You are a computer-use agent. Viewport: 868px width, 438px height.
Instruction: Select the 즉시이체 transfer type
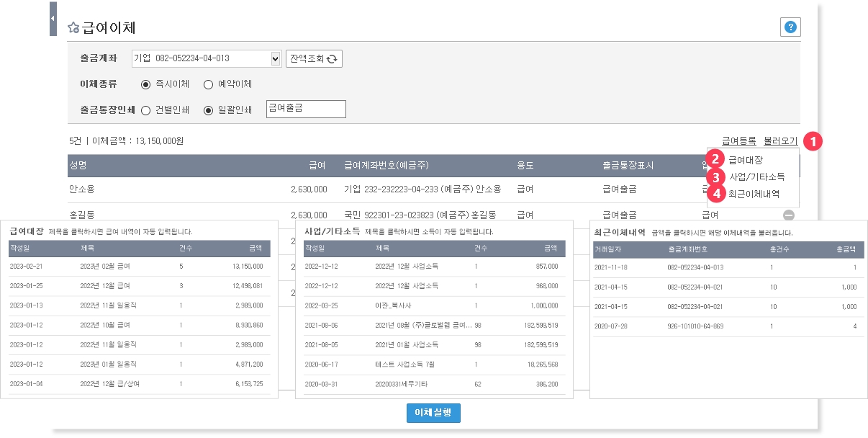coord(146,84)
